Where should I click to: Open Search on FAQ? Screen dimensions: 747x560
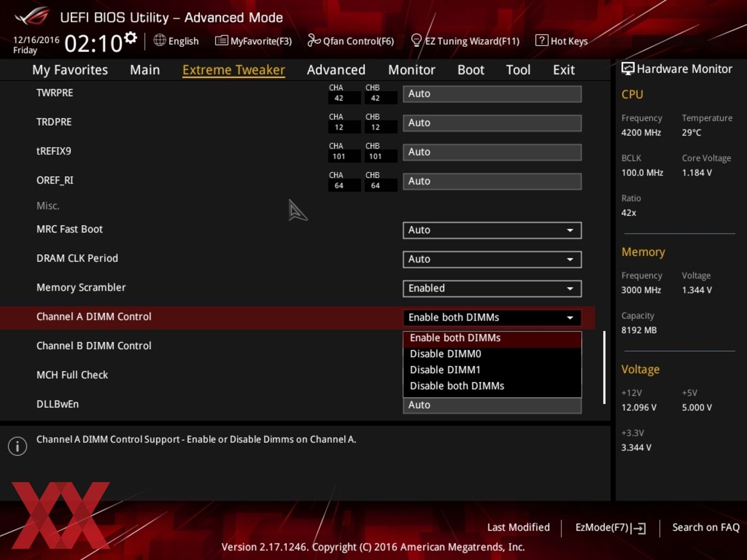[x=706, y=527]
